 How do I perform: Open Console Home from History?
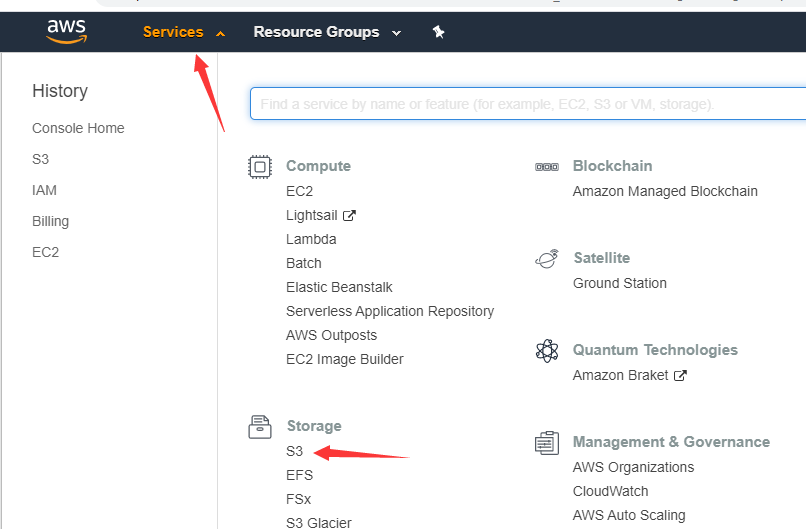pyautogui.click(x=78, y=128)
